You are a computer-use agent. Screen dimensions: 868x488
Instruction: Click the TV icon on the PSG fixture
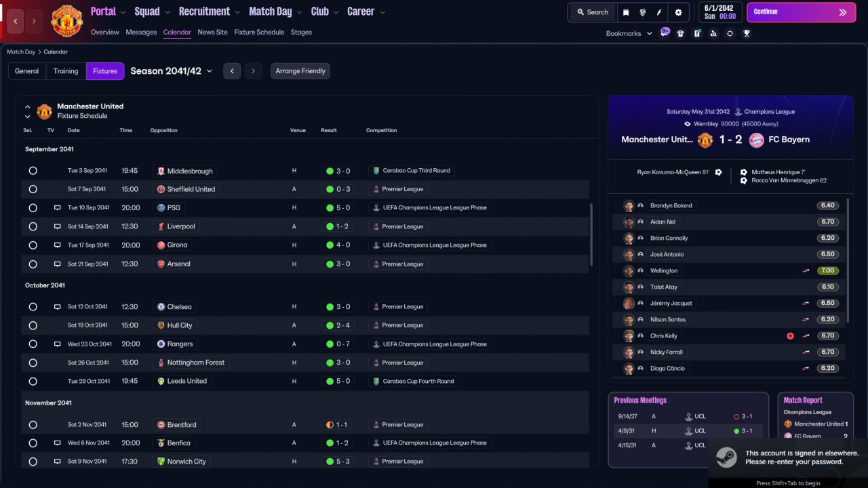[58, 208]
